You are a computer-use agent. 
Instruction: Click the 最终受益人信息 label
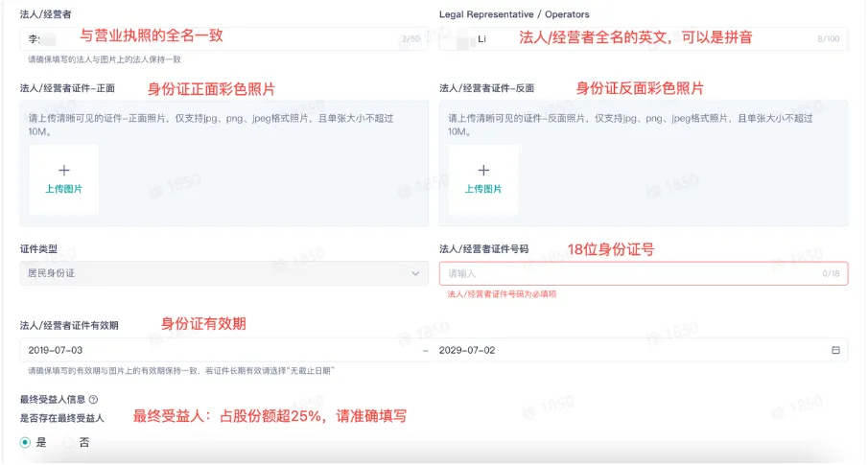click(x=53, y=399)
